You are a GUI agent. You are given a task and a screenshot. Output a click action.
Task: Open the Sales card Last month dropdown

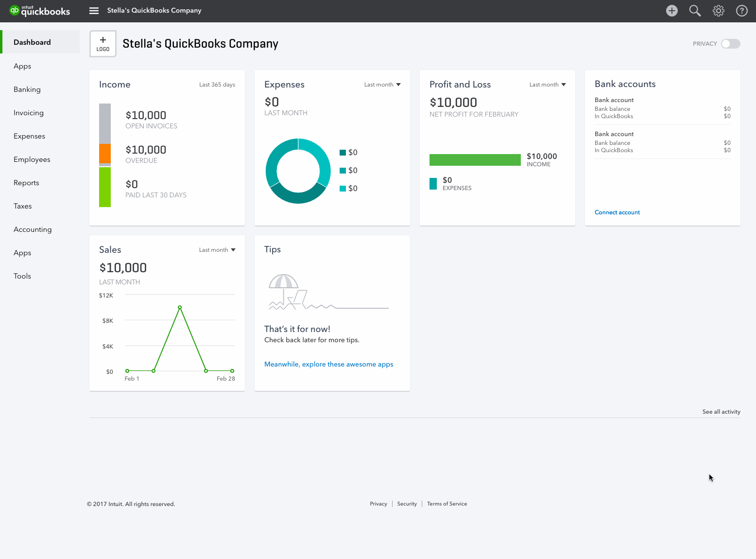[217, 250]
